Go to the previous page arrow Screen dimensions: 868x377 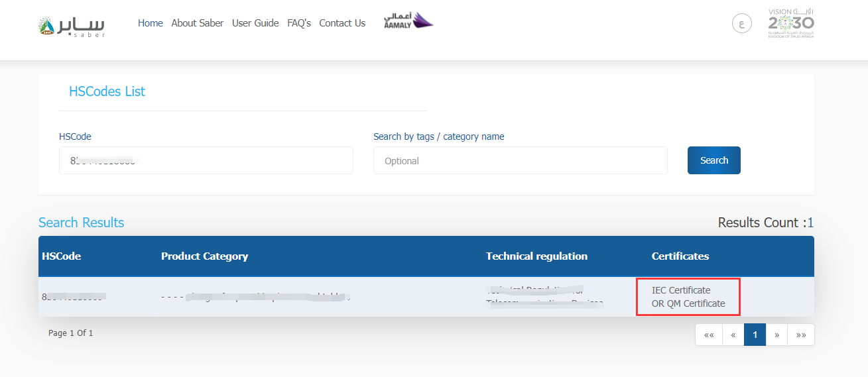[x=733, y=335]
